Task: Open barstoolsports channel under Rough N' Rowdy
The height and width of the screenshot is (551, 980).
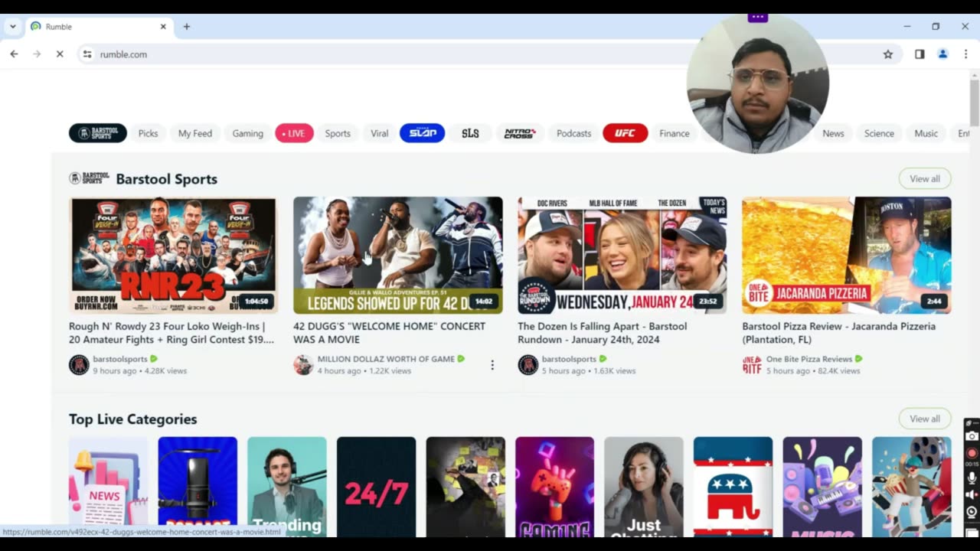Action: (120, 359)
